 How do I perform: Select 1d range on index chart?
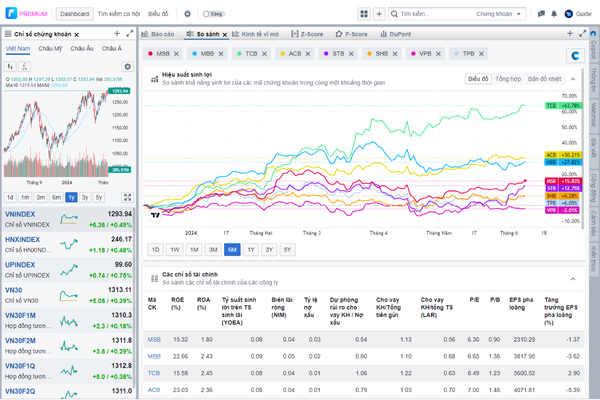(x=10, y=198)
